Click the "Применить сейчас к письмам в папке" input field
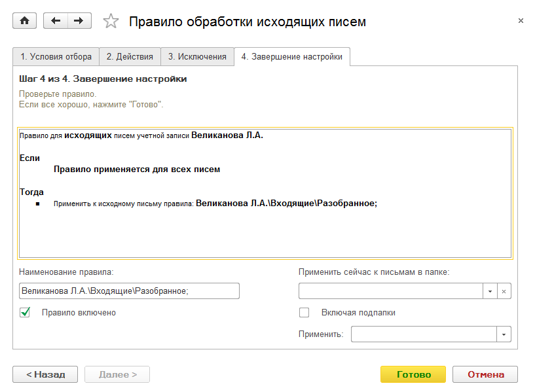535x392 pixels. point(390,291)
